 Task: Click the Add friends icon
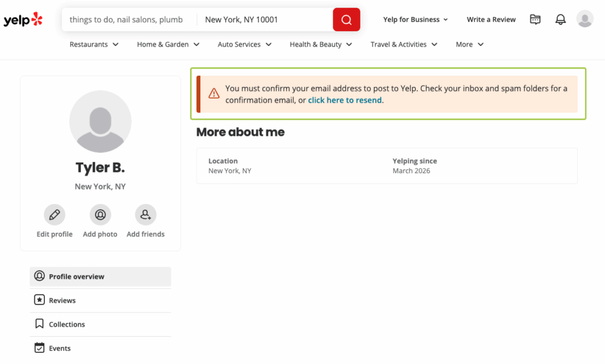(x=145, y=214)
